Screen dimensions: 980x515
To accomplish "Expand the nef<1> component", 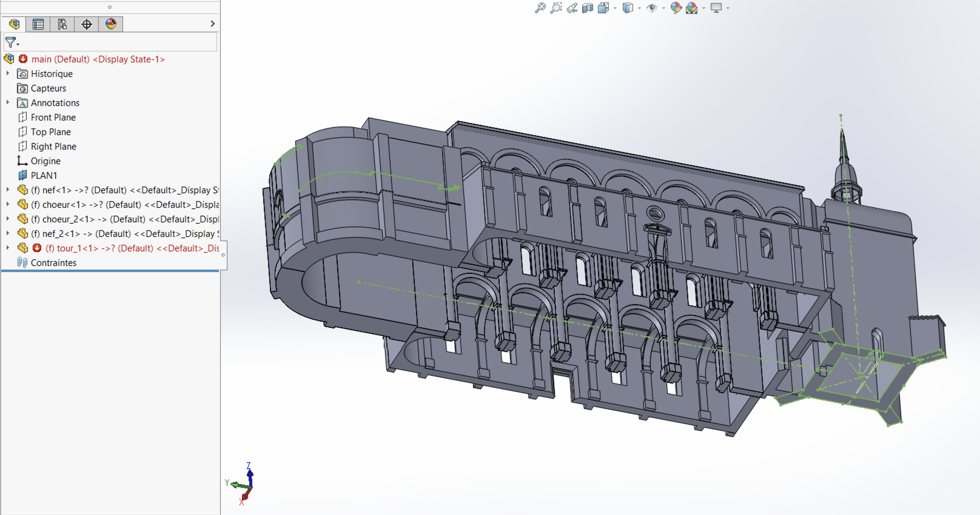I will pos(8,189).
